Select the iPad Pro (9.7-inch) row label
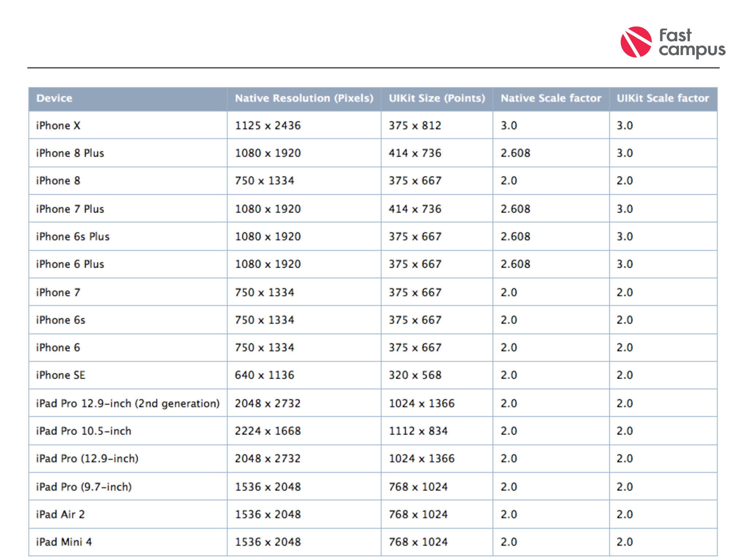The image size is (747, 560). point(84,487)
